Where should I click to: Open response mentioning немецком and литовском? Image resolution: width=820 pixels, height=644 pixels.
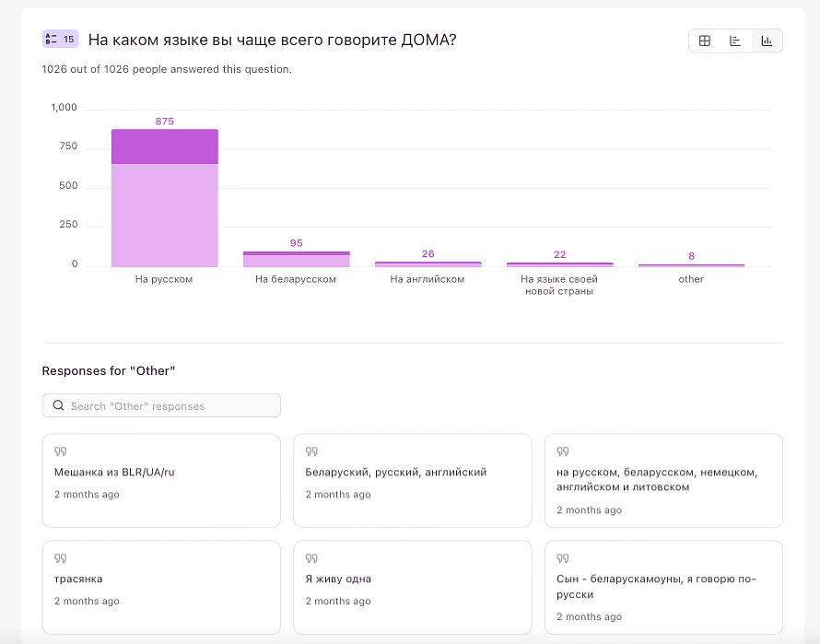[x=663, y=480]
